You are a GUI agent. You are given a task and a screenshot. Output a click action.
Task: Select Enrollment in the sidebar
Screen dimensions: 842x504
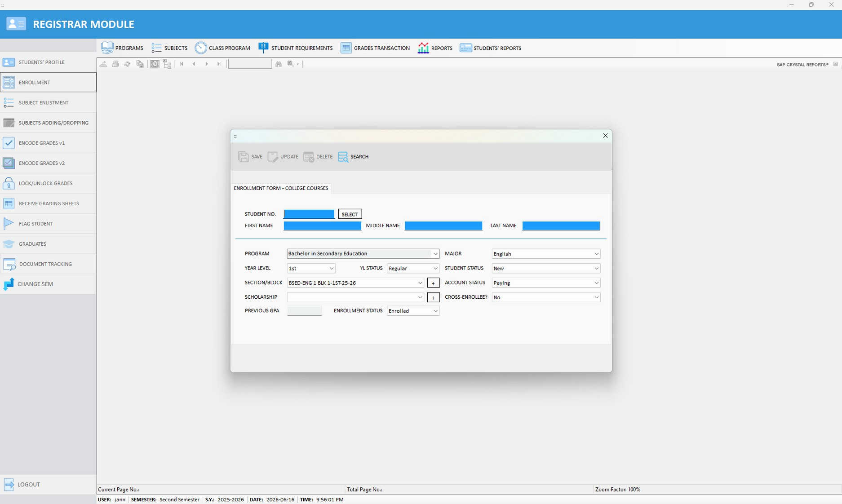48,82
